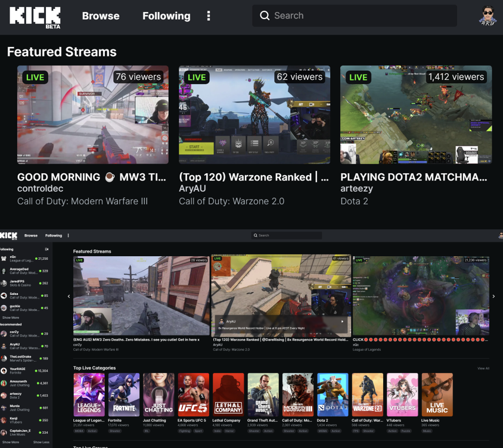Screen dimensions: 503x448
Task: Click the PLAYING DOTA2 MATCHMA... stream title
Action: pyautogui.click(x=414, y=177)
